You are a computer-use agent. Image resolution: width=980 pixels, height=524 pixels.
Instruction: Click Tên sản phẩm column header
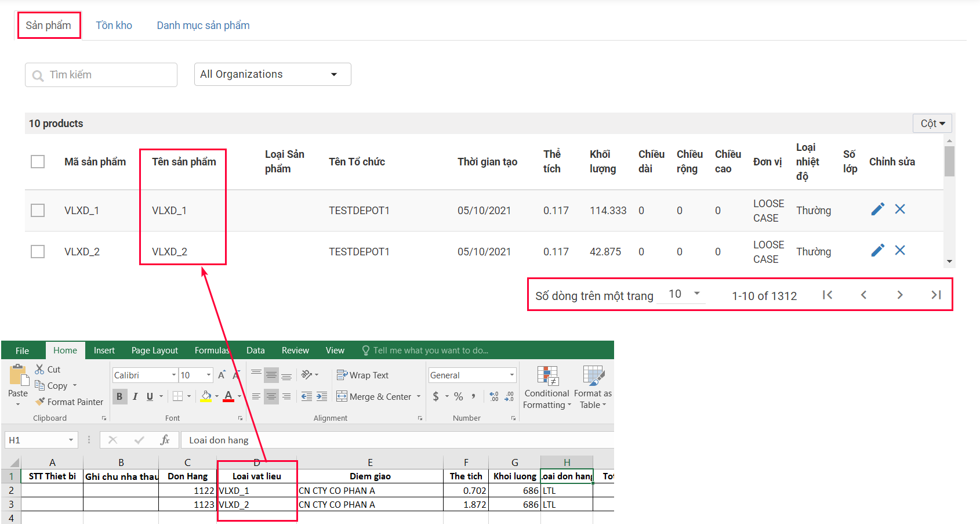coord(184,161)
